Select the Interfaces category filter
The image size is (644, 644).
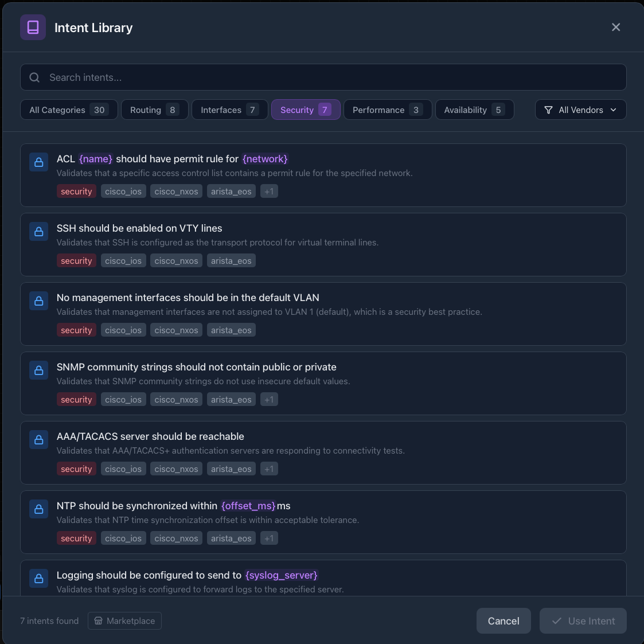coord(229,110)
